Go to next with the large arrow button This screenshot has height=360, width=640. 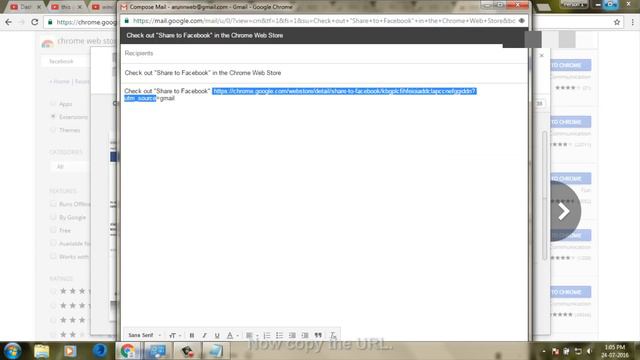point(565,211)
